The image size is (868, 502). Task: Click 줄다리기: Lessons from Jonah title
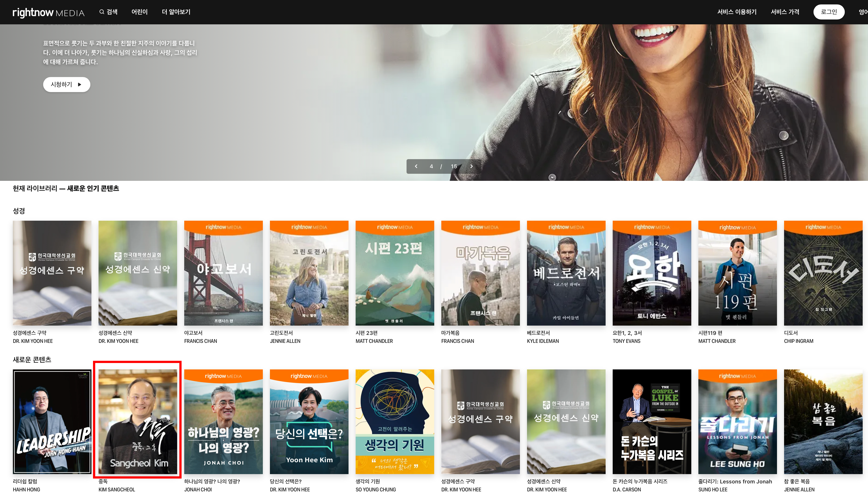click(735, 481)
